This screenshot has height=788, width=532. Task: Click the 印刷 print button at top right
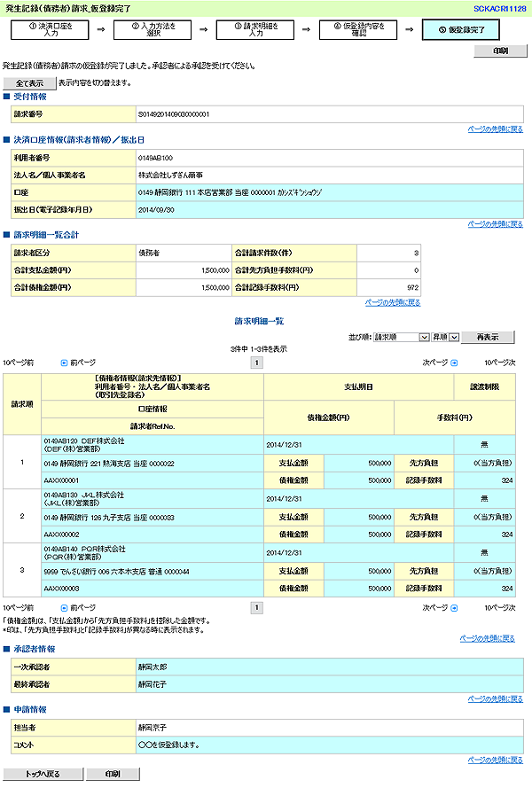click(x=500, y=51)
